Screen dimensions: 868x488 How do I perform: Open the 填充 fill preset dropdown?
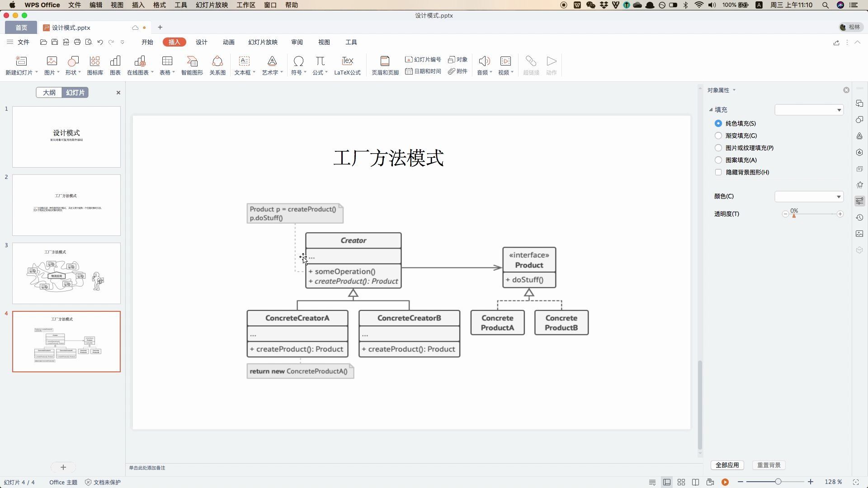tap(809, 110)
